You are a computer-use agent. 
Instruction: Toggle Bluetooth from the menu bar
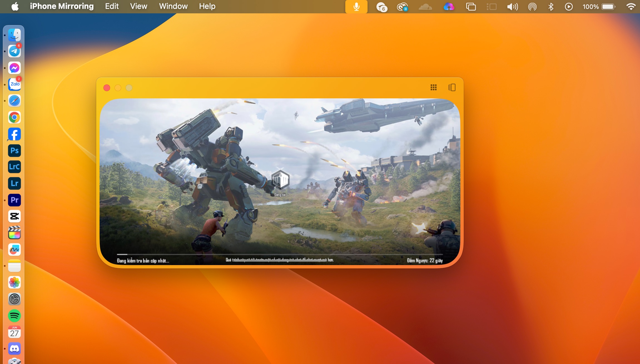coord(551,7)
